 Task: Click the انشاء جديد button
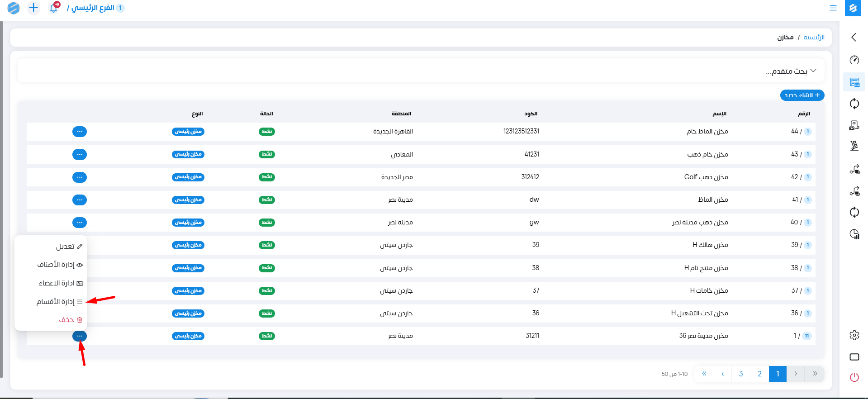coord(802,95)
